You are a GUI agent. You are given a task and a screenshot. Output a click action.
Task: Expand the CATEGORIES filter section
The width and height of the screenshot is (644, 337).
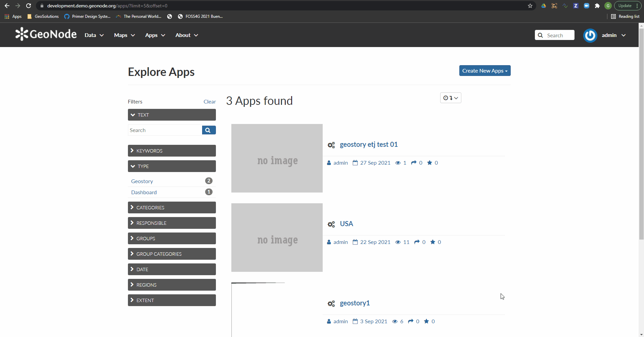tap(172, 207)
